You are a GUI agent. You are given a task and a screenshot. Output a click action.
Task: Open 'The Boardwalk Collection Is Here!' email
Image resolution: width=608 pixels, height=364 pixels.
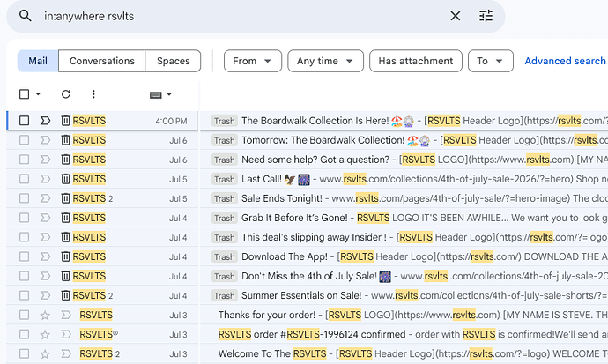[315, 121]
